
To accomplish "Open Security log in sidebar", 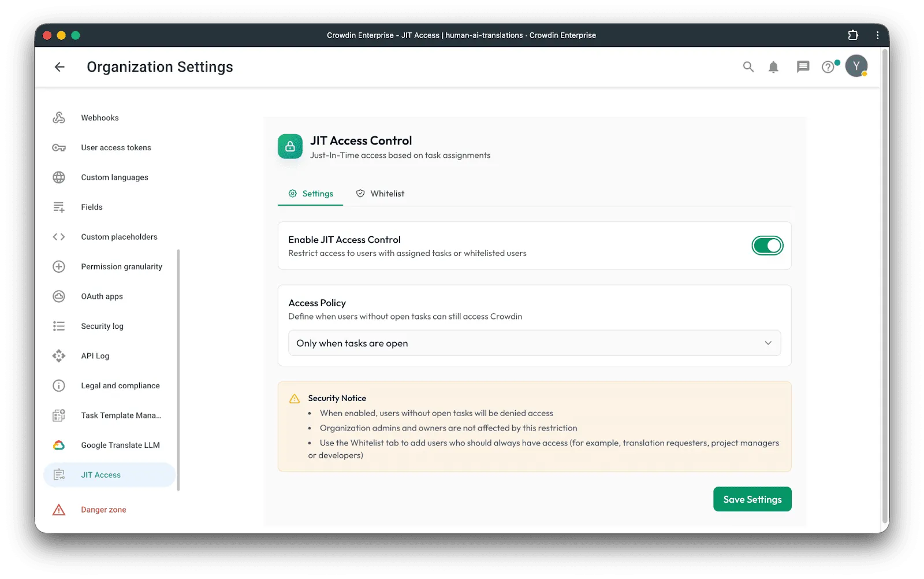I will 102,326.
